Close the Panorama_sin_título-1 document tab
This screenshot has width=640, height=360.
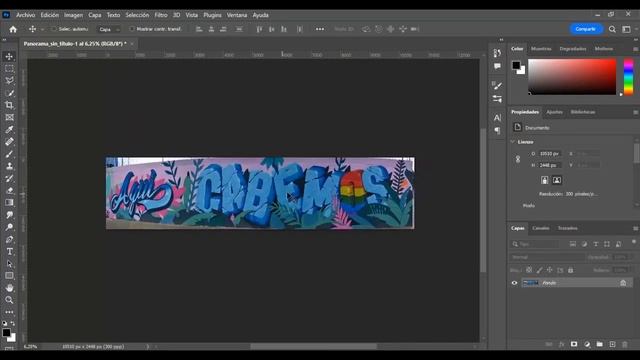[132, 44]
